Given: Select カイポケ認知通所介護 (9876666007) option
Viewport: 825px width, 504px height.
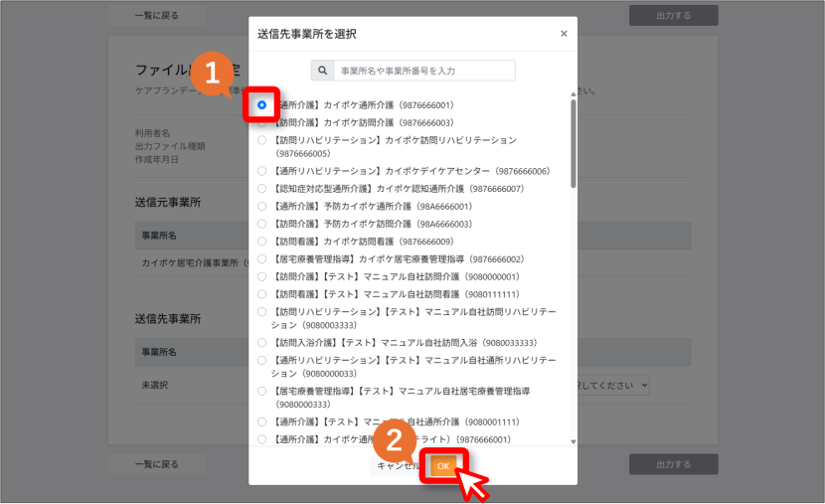Looking at the screenshot, I should click(261, 188).
